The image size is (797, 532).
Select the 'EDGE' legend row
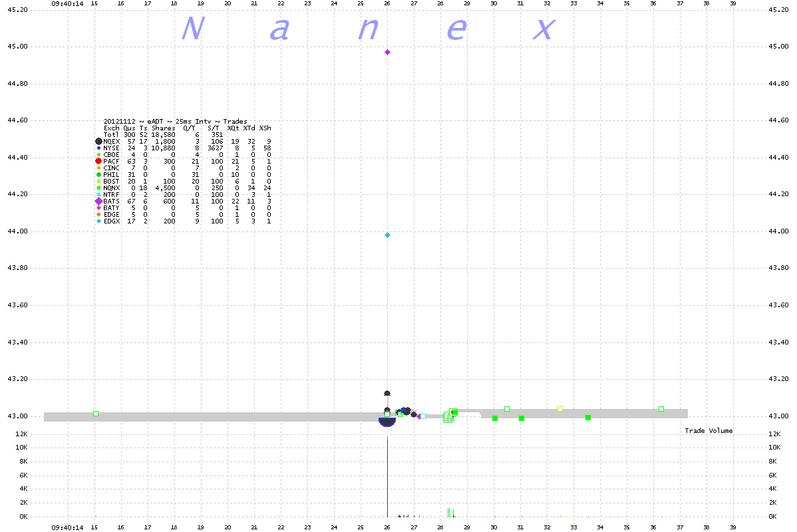click(x=184, y=214)
